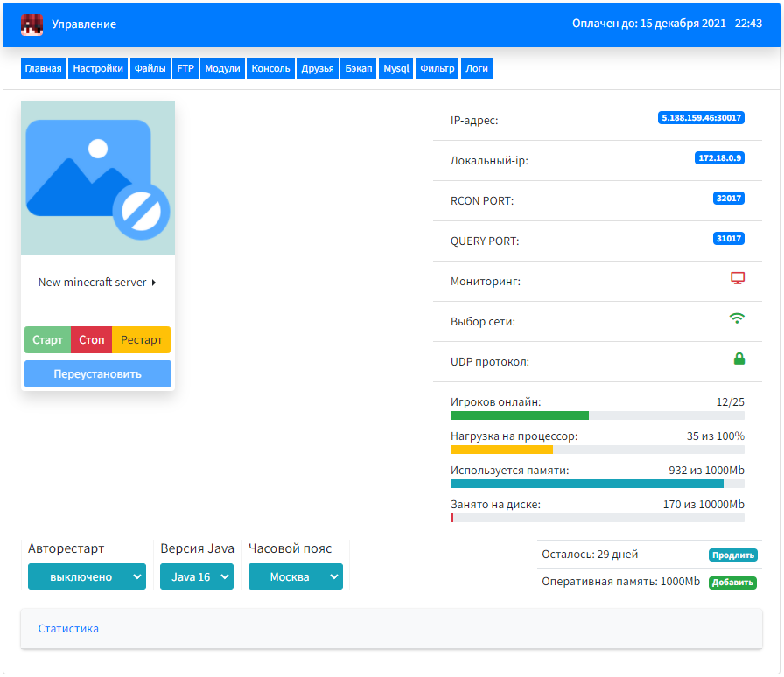The height and width of the screenshot is (677, 784).
Task: Click the Добавить memory button
Action: (732, 583)
